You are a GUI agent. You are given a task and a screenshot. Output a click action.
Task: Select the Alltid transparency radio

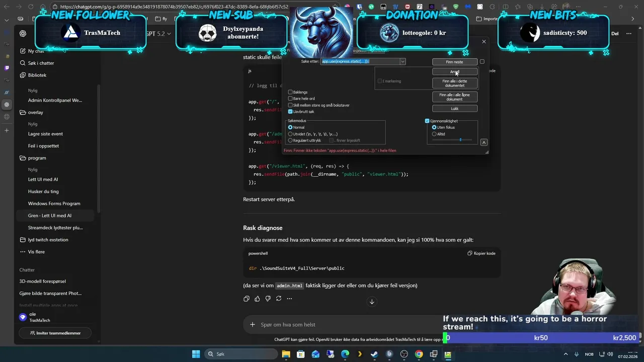pyautogui.click(x=434, y=134)
